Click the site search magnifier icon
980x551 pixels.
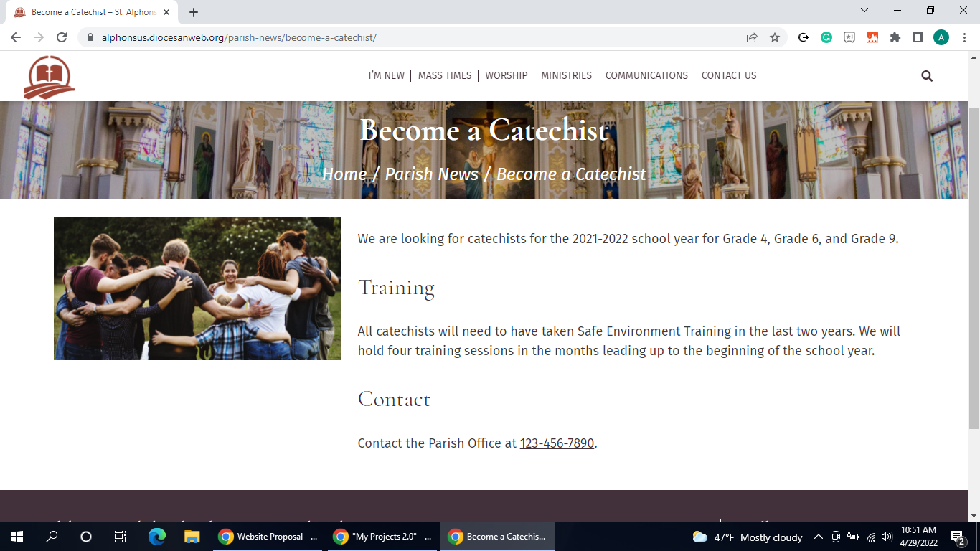927,76
